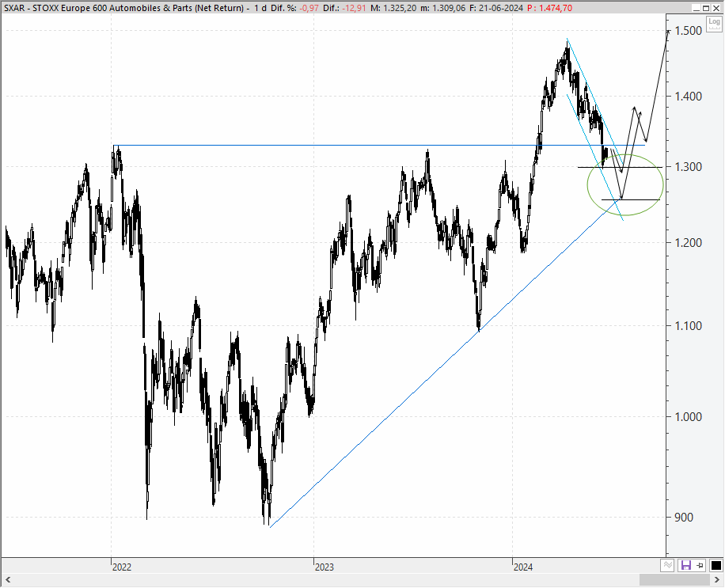Click the double chevron collapse icon
The image size is (725, 588).
pos(667,565)
